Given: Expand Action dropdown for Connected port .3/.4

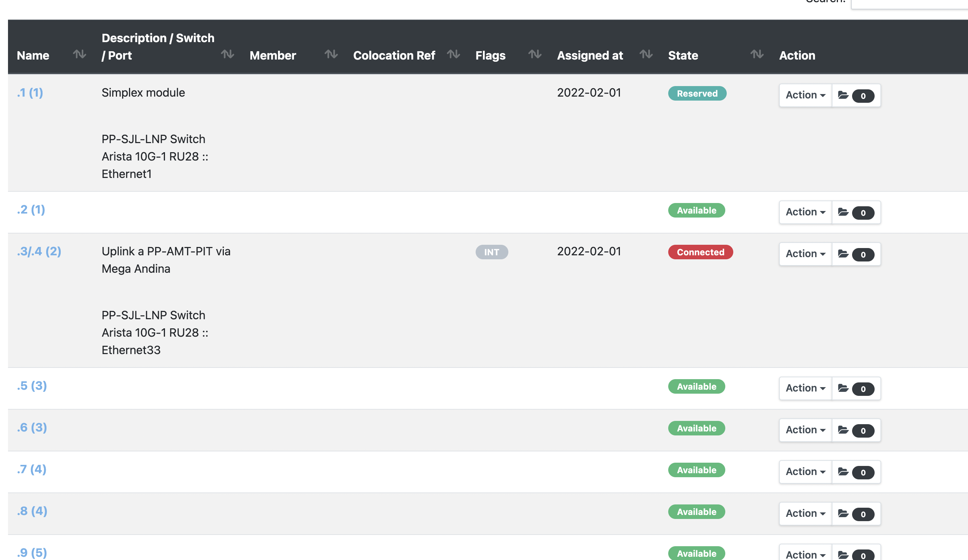Looking at the screenshot, I should click(x=805, y=254).
